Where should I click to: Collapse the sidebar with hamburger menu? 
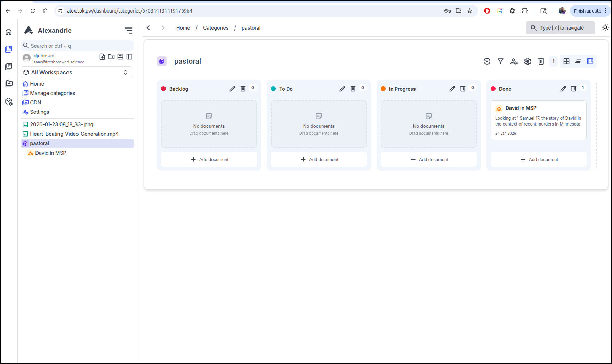point(129,31)
